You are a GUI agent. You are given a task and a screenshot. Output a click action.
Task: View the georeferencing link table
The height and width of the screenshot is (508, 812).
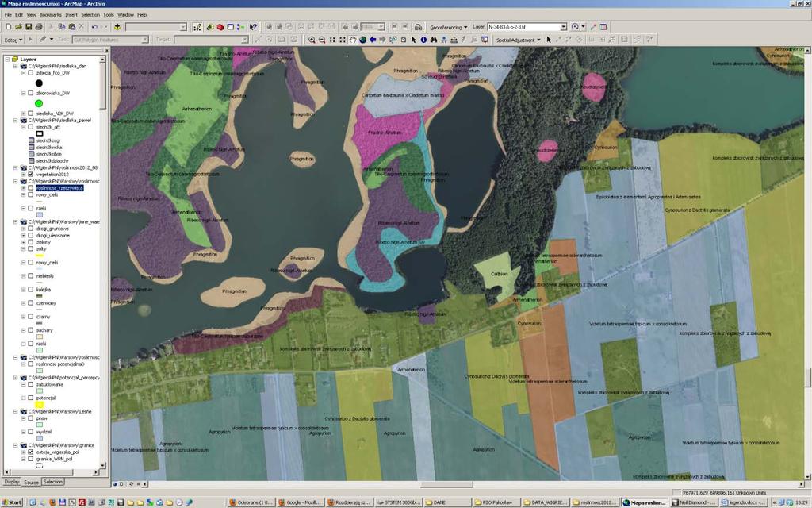tap(603, 27)
